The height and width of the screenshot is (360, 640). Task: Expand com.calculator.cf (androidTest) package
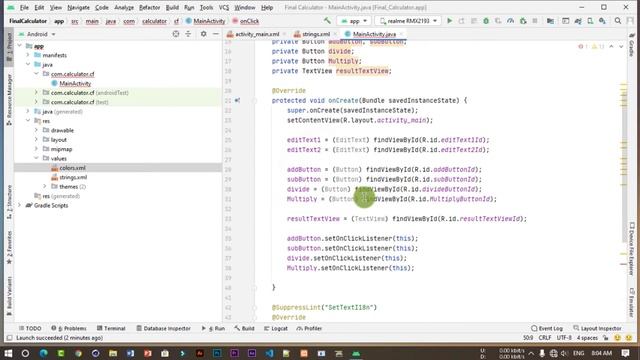pos(36,92)
